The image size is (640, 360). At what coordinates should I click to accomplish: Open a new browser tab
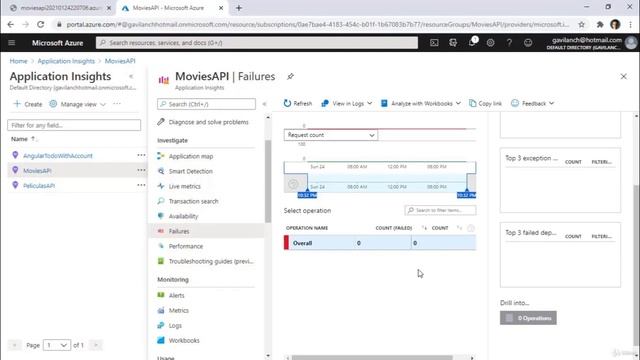tap(239, 8)
